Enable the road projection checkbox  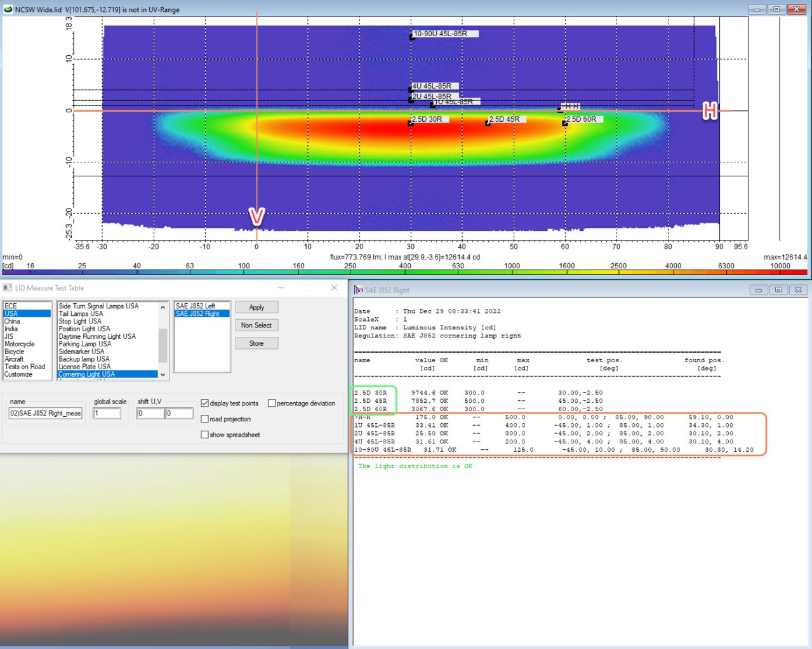pos(205,419)
